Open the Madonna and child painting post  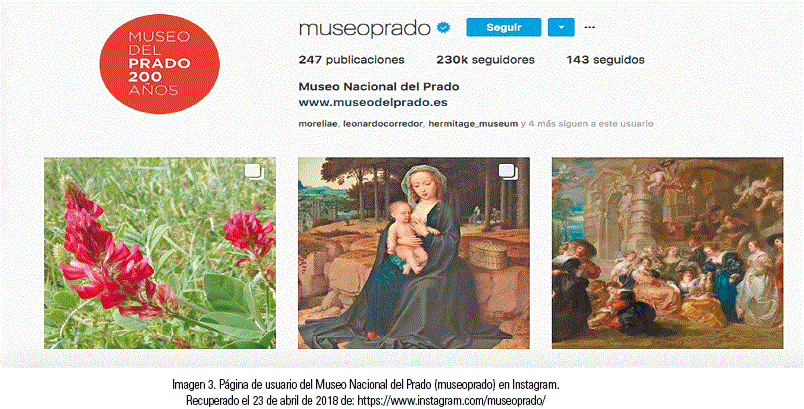(414, 253)
